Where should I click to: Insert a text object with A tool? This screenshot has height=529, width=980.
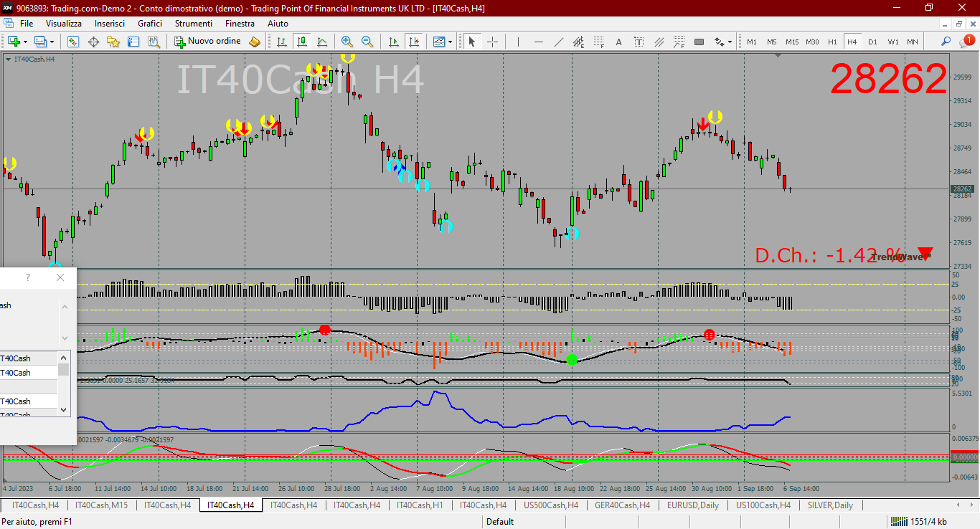(618, 42)
